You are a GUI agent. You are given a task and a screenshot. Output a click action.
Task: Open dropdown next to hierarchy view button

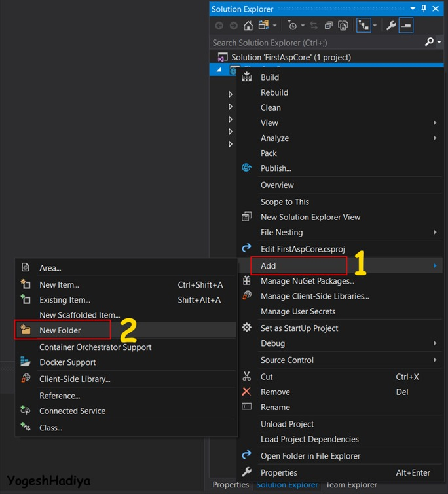click(x=375, y=26)
